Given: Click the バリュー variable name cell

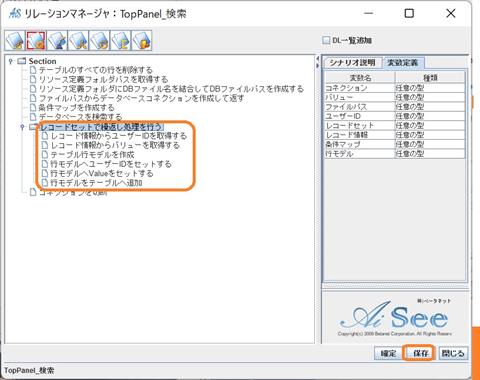Looking at the screenshot, I should click(x=360, y=97).
